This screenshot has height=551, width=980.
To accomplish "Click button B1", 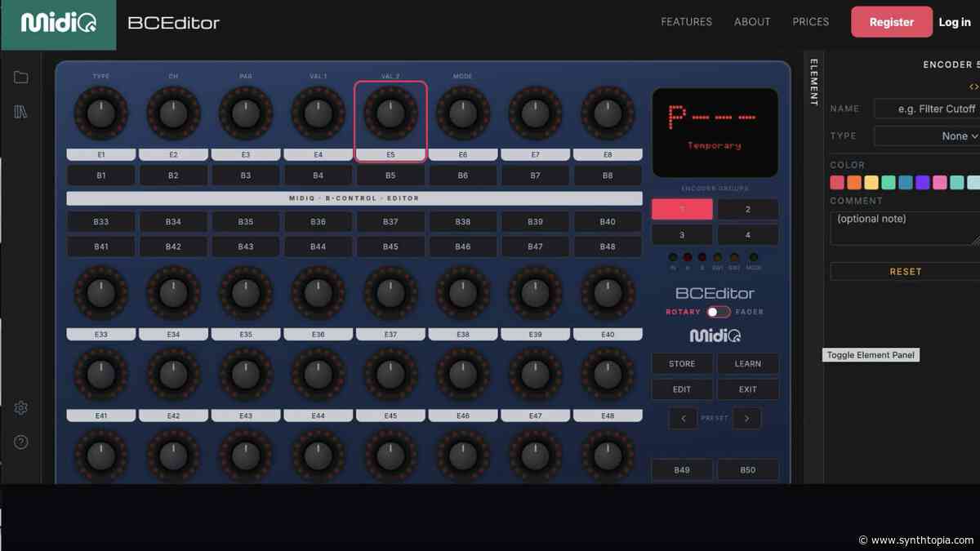I will (101, 176).
